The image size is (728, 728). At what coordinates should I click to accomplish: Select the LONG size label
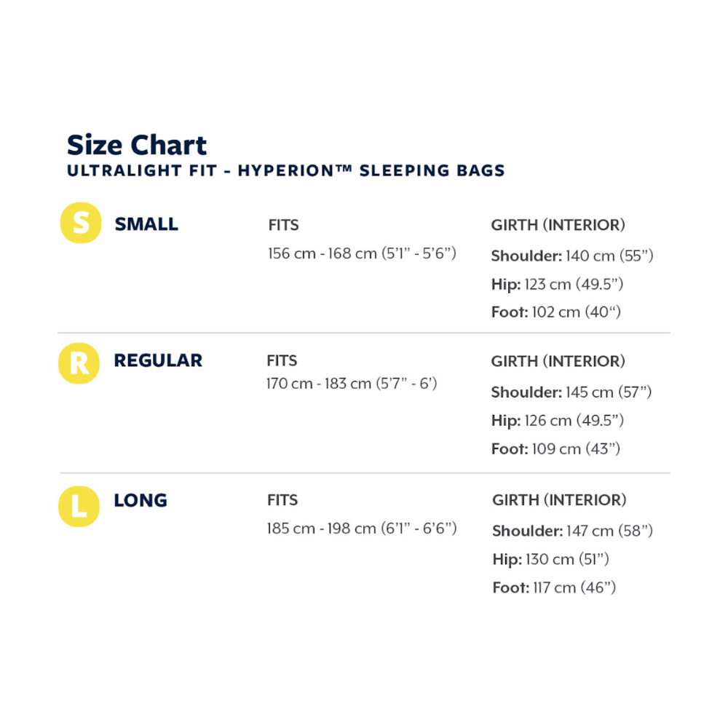(x=141, y=500)
